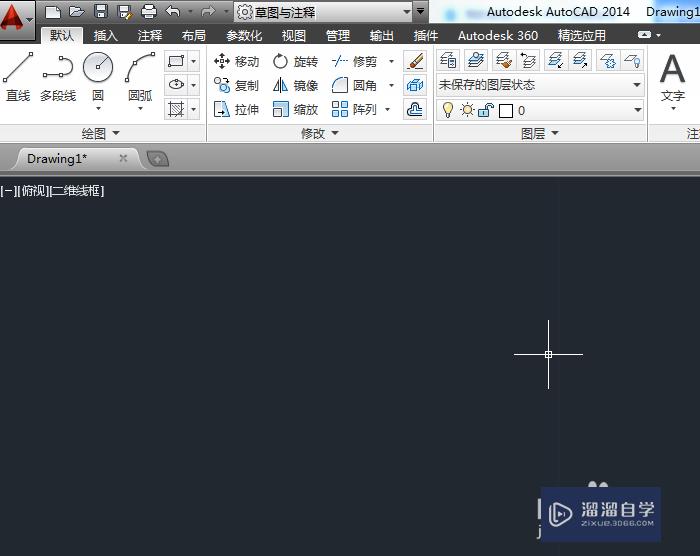Undo the last action
Screen dimensions: 700x556
(173, 11)
